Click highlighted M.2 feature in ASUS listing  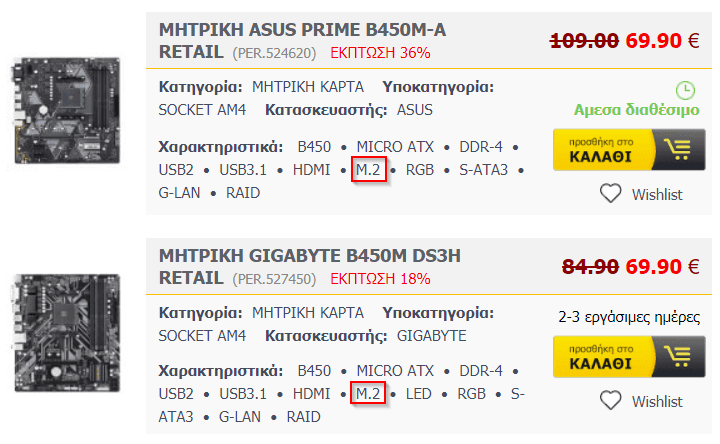pos(368,169)
